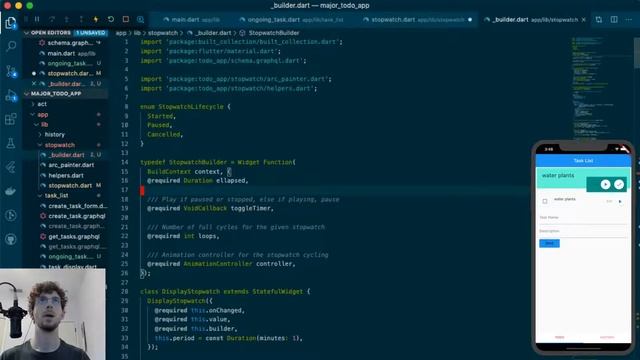
Task: Restart the debug session
Action: (111, 19)
